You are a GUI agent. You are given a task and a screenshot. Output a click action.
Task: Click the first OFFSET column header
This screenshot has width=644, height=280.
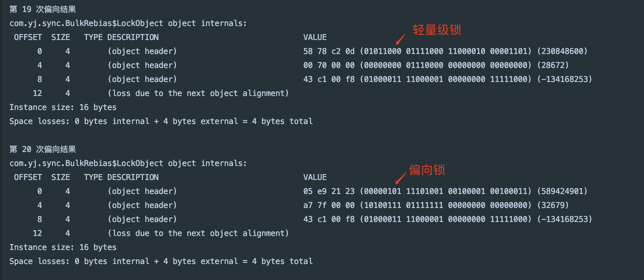click(x=28, y=37)
